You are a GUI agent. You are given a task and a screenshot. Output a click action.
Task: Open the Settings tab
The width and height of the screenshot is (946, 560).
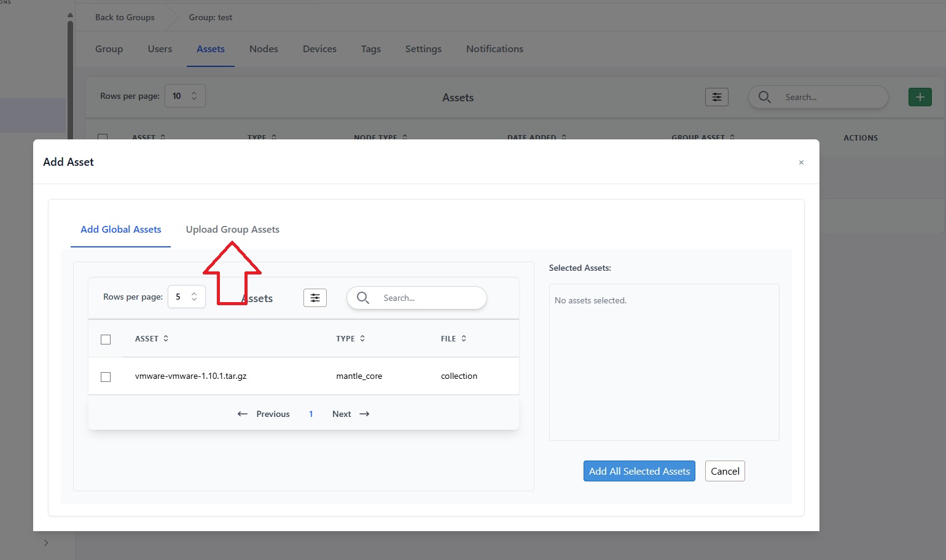click(423, 49)
